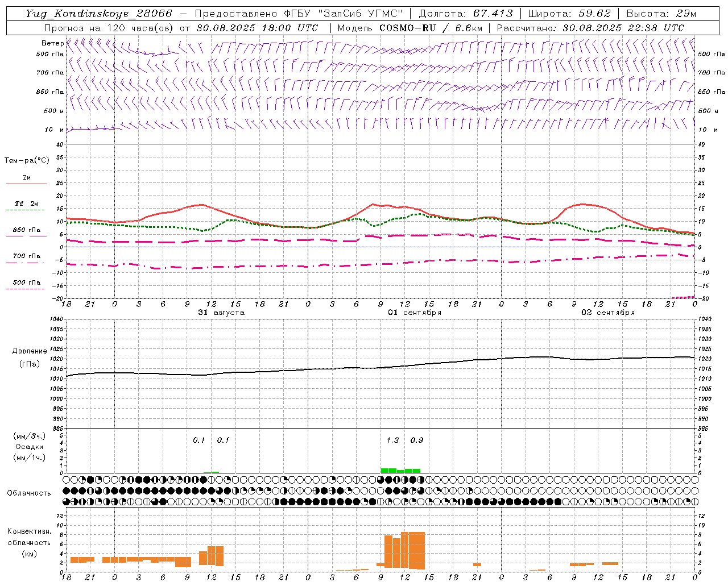
Task: Click the 1.3 precipitation amount value
Action: (x=392, y=440)
